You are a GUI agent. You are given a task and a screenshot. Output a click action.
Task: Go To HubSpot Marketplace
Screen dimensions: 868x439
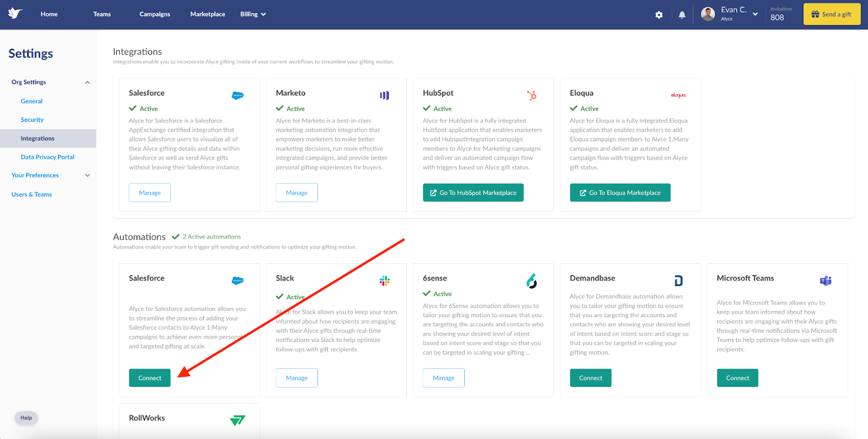473,192
